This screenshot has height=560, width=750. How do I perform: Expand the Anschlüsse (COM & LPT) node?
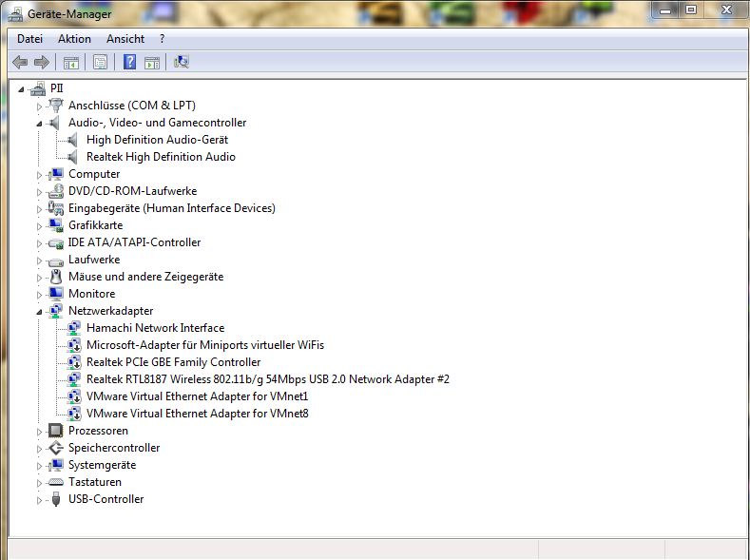click(39, 106)
